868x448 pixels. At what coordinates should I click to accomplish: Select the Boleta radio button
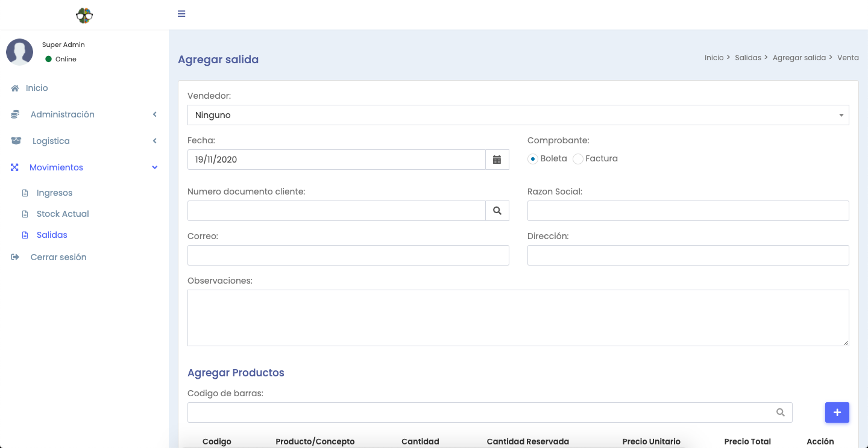coord(533,159)
